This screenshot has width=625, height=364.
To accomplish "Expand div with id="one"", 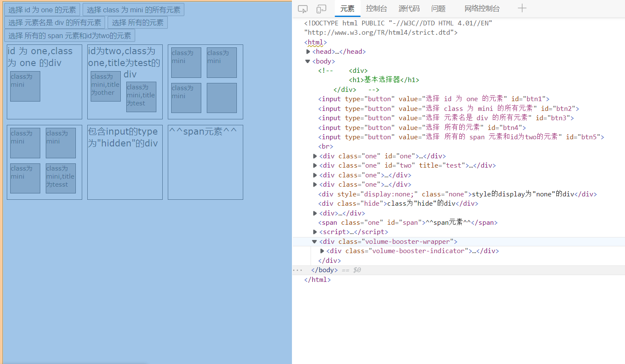I will [315, 156].
